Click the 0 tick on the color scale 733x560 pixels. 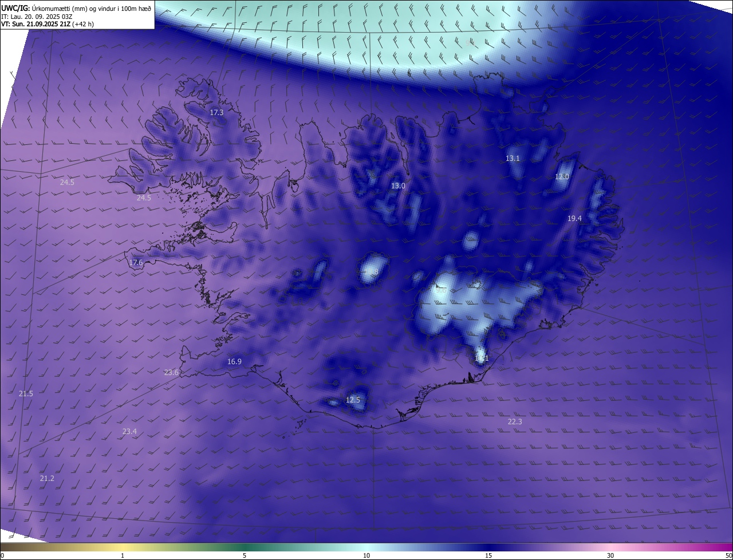pos(2,556)
